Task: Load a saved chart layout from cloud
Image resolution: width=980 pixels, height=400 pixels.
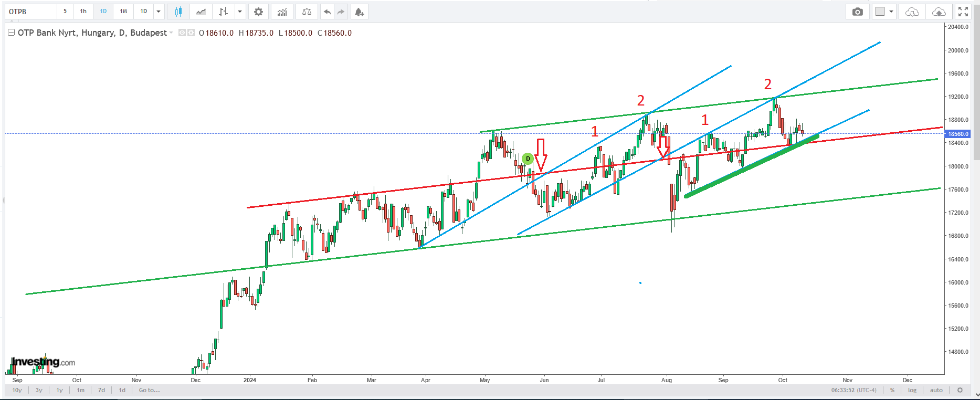Action: tap(912, 12)
